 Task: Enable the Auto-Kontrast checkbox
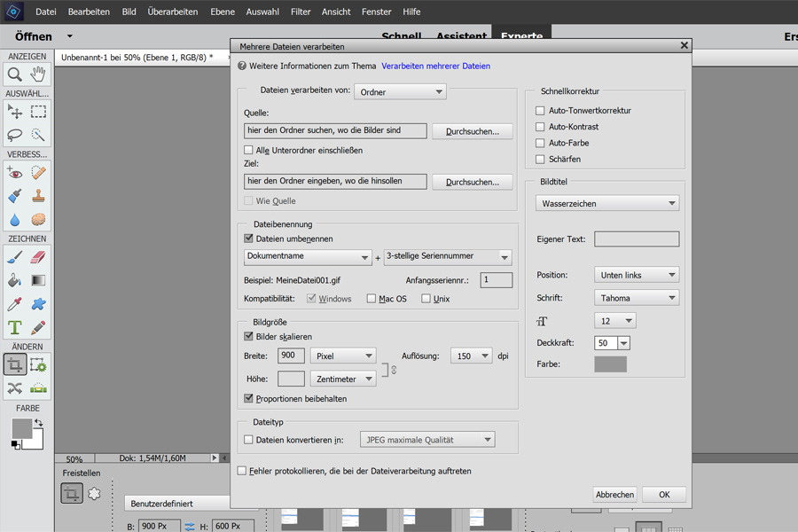click(540, 127)
